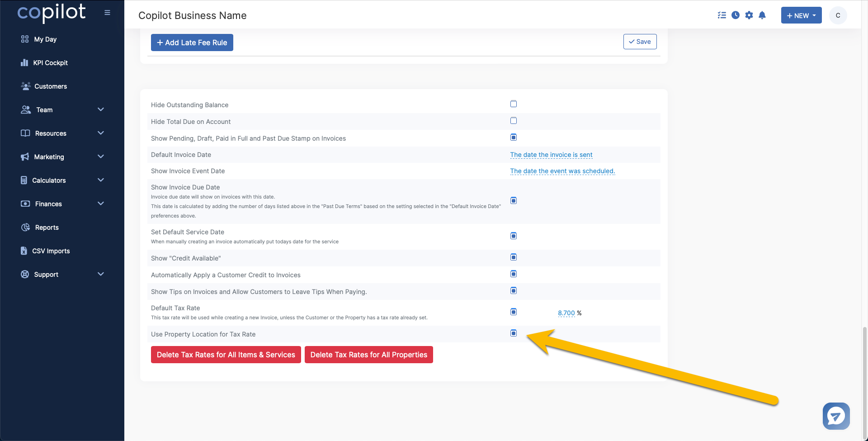Expand the Resources submenu chevron
Viewport: 868px width, 441px height.
pyautogui.click(x=101, y=133)
